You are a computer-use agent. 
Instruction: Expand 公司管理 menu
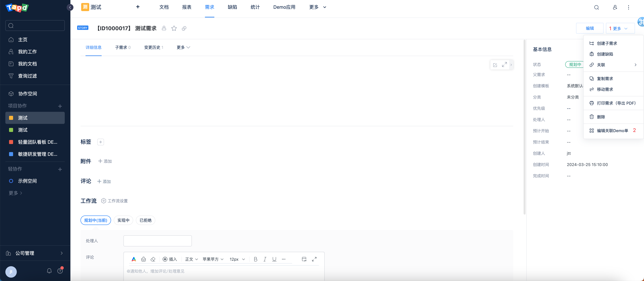[35, 253]
